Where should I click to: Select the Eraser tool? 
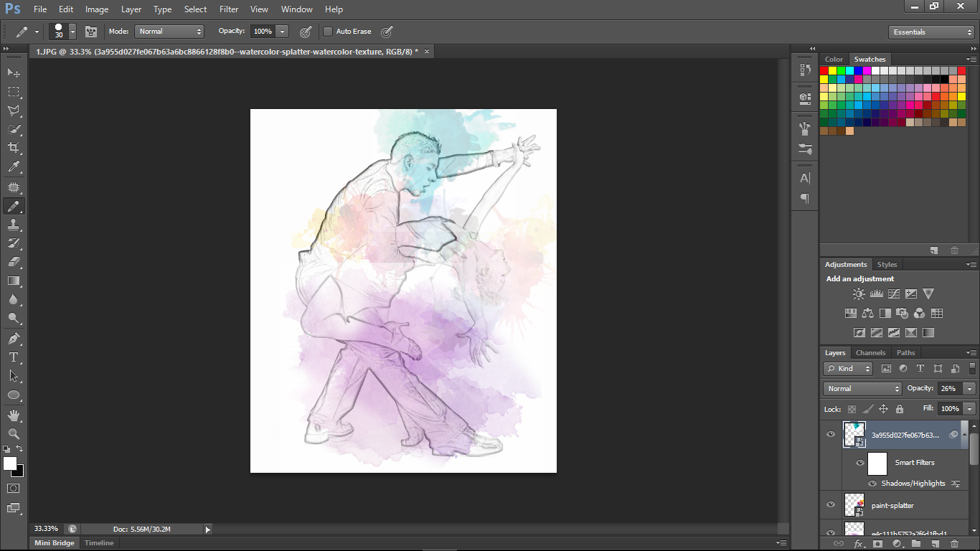point(14,263)
